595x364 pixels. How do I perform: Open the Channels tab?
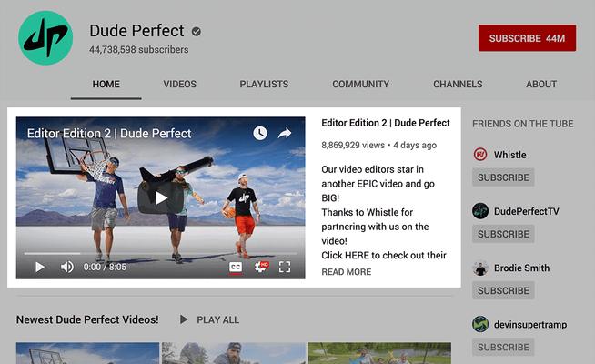click(458, 85)
